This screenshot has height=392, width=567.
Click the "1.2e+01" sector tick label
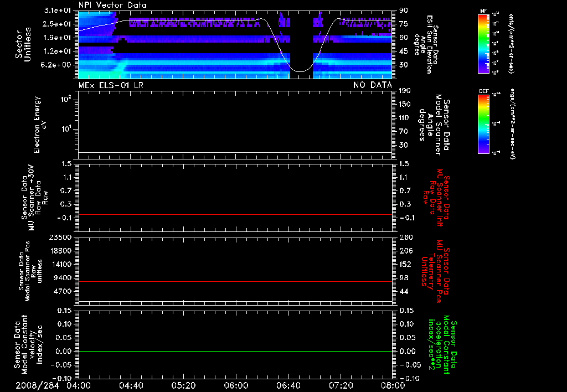point(57,51)
